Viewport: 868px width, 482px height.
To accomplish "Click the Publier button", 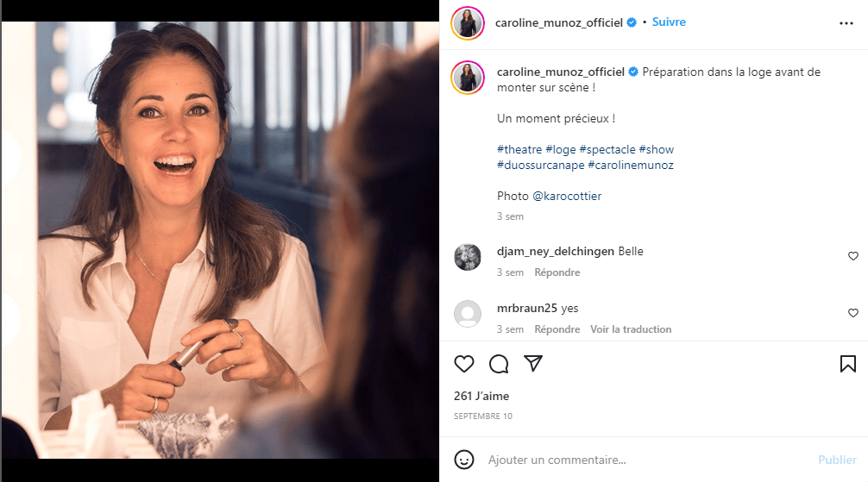I will point(837,460).
